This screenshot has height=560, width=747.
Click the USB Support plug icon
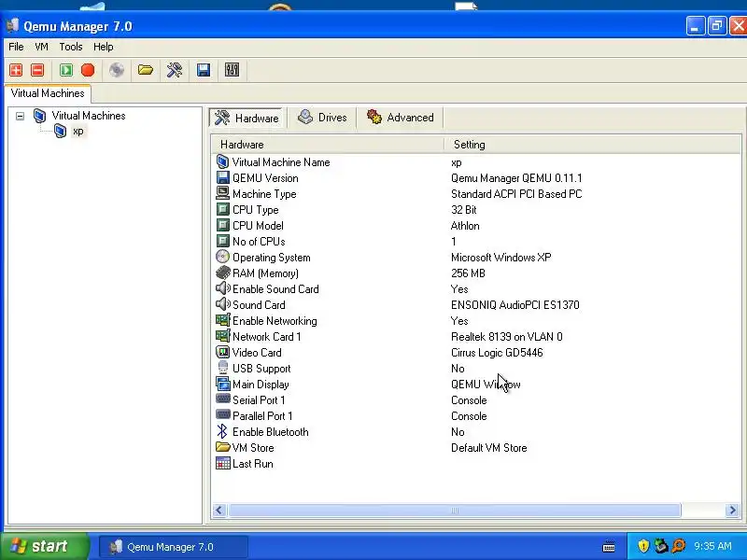click(x=222, y=368)
